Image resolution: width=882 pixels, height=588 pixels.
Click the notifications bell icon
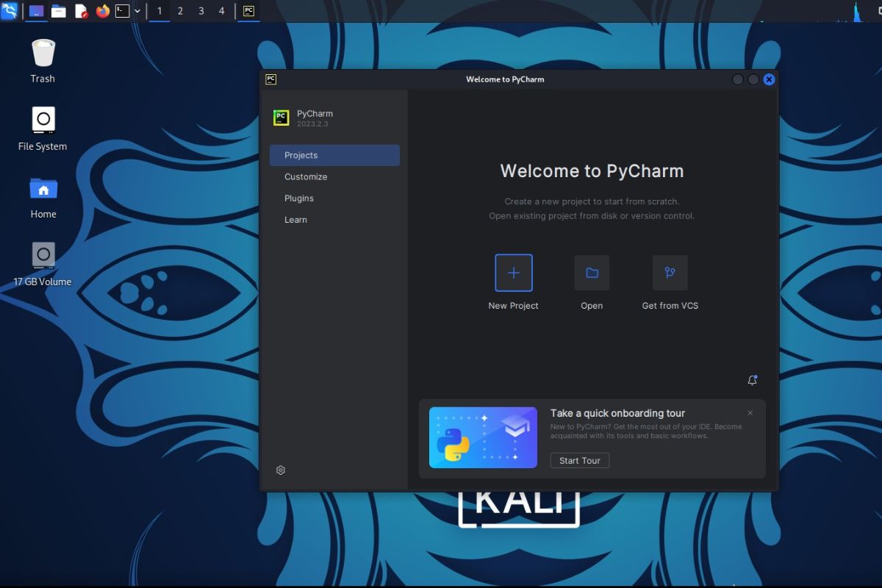click(x=752, y=380)
